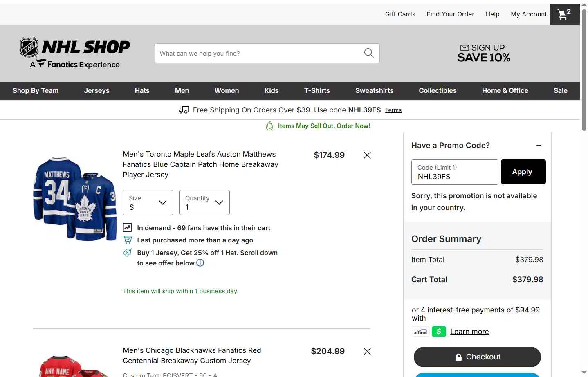
Task: Click the Matthews jersey thumbnail
Action: pyautogui.click(x=75, y=199)
